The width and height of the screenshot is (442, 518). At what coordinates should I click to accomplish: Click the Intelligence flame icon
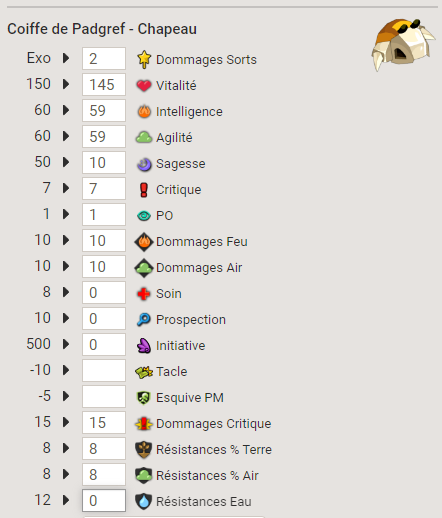click(144, 111)
